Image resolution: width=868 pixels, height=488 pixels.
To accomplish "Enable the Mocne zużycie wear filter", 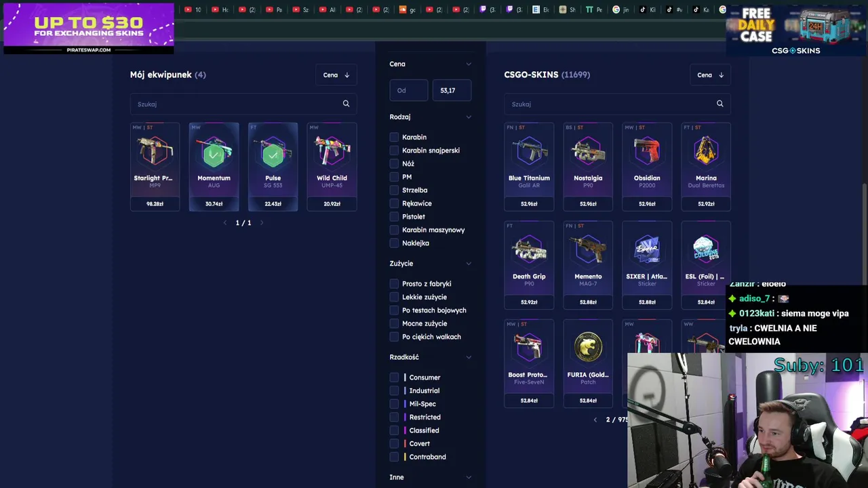I will pos(394,323).
